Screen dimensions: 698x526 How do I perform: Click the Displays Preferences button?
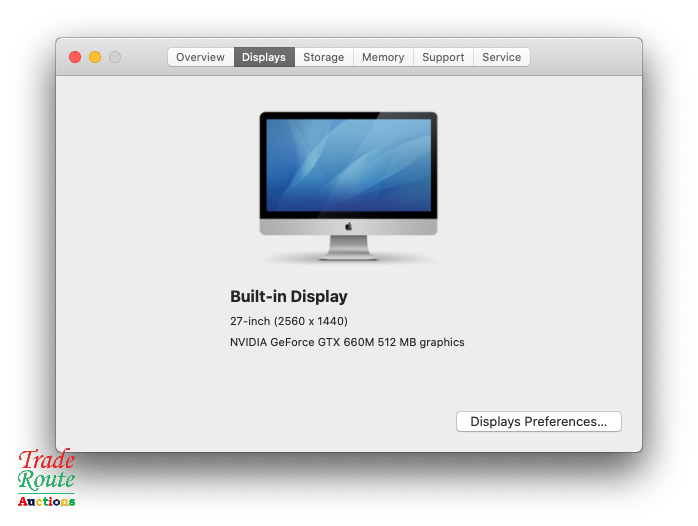pos(539,421)
